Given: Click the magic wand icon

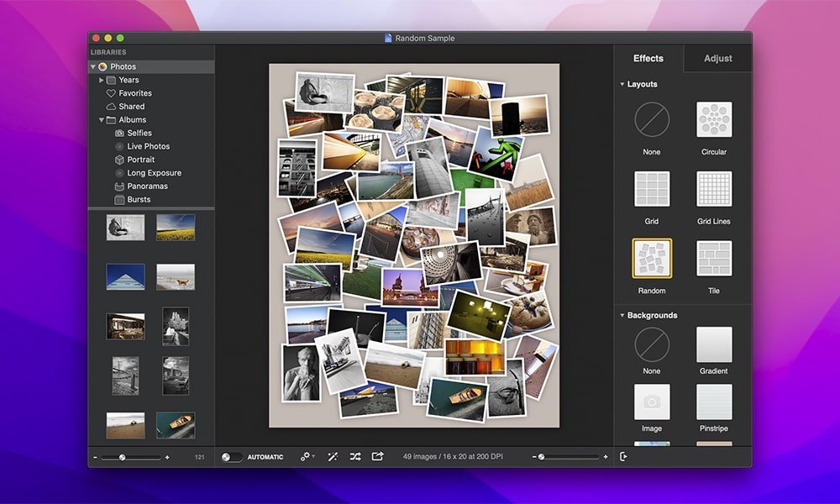Looking at the screenshot, I should [x=333, y=457].
